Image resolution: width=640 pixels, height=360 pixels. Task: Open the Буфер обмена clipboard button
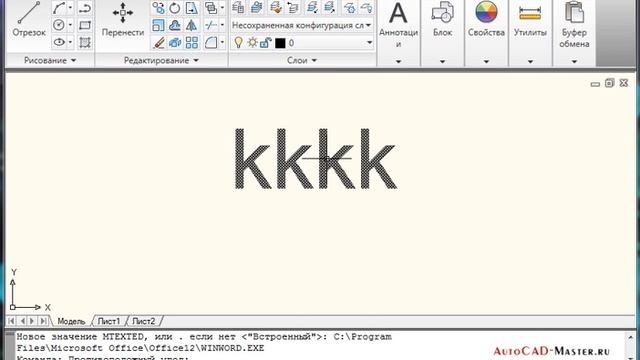[574, 25]
